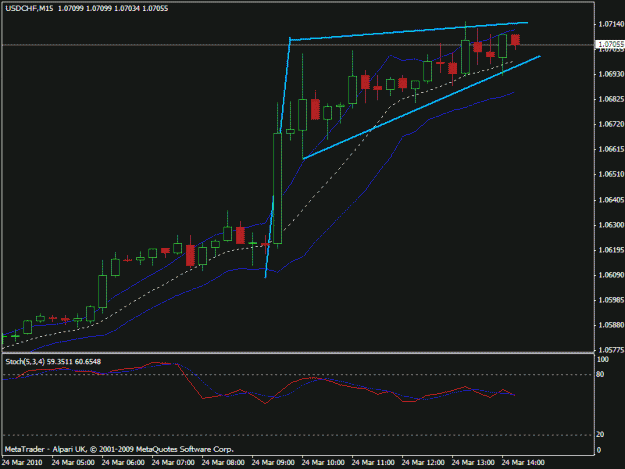Click the 1.06195 price axis label
Image resolution: width=625 pixels, height=469 pixels.
[611, 250]
